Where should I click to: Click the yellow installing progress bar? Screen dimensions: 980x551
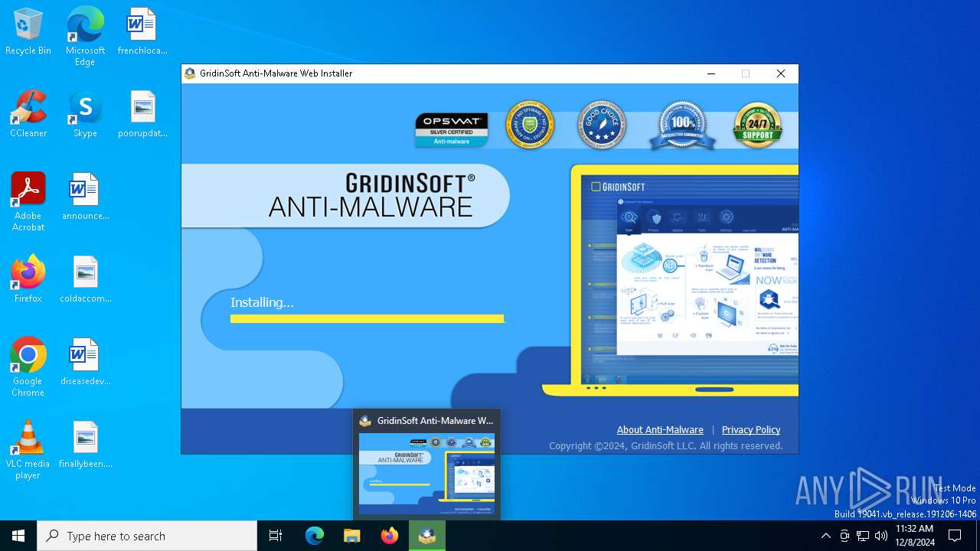367,318
